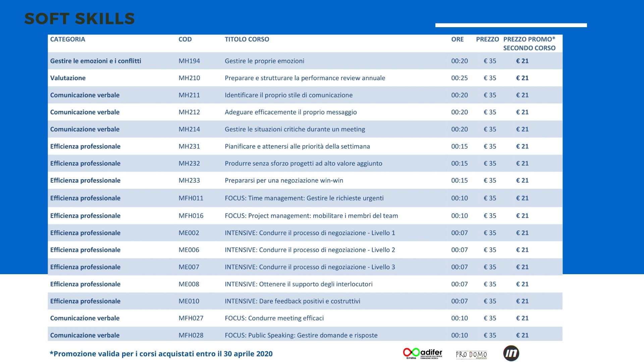The width and height of the screenshot is (644, 362).
Task: Select the PREZZO column header
Action: point(487,39)
